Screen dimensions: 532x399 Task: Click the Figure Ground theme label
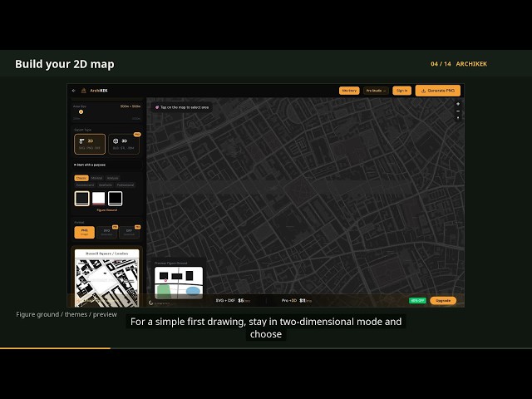point(107,210)
